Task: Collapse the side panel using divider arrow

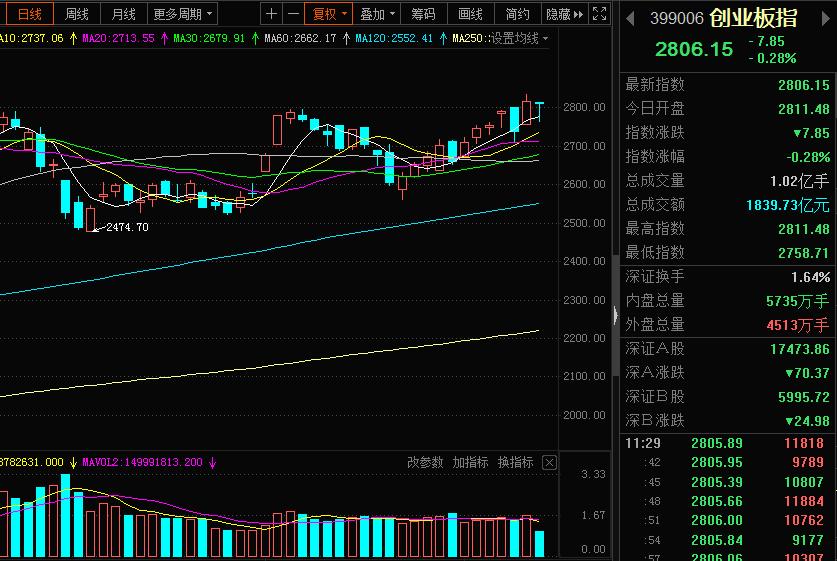Action: 615,315
